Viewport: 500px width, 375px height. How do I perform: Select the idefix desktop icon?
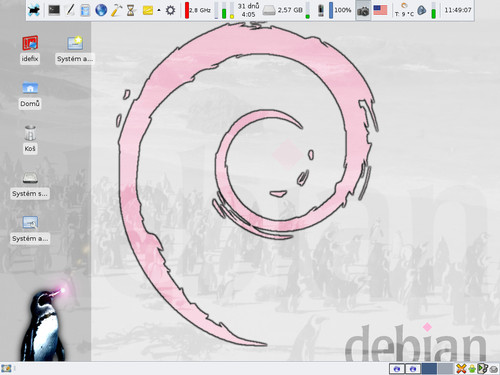pos(30,49)
